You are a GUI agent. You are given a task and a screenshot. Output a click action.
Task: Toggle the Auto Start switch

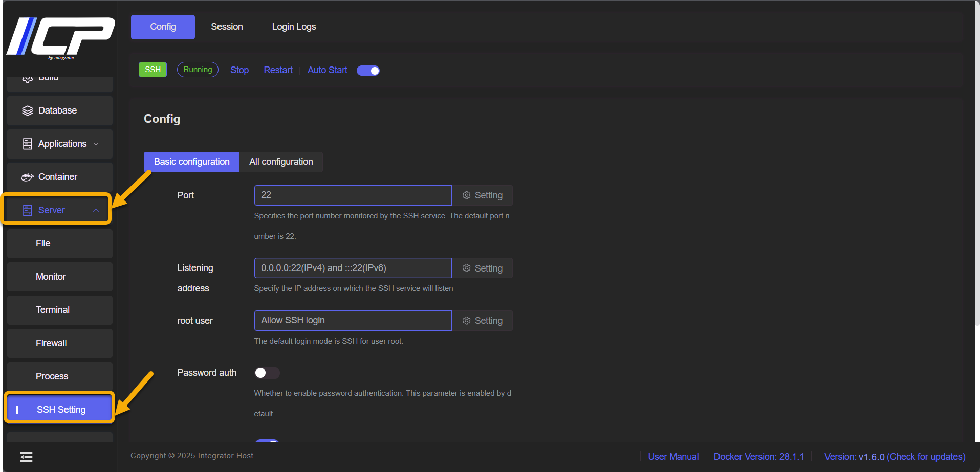pyautogui.click(x=368, y=71)
